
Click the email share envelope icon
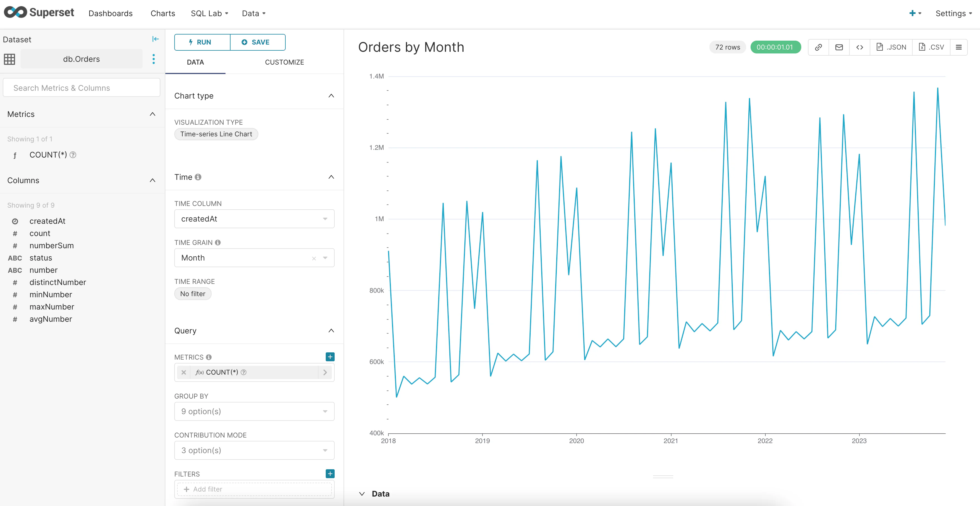click(839, 47)
